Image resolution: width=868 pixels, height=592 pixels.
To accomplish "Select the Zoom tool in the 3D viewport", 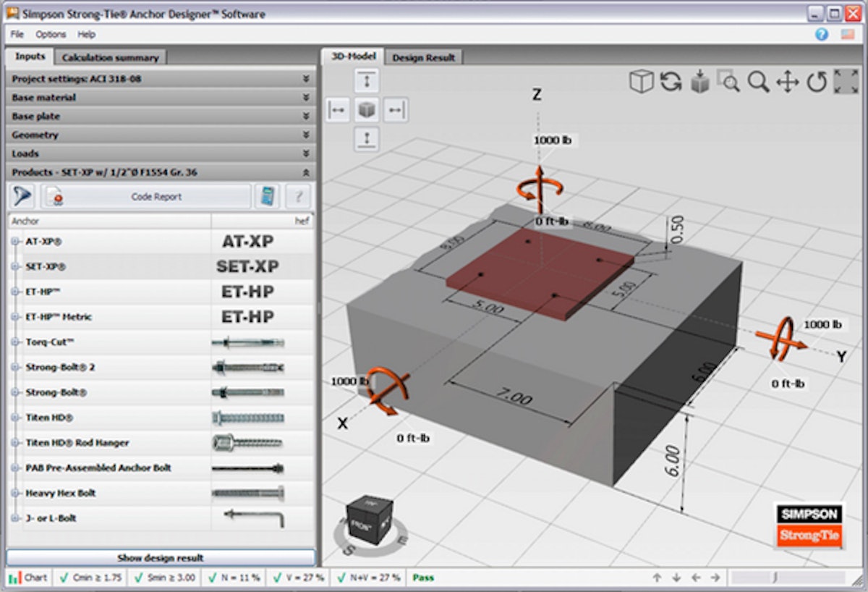I will tap(758, 83).
